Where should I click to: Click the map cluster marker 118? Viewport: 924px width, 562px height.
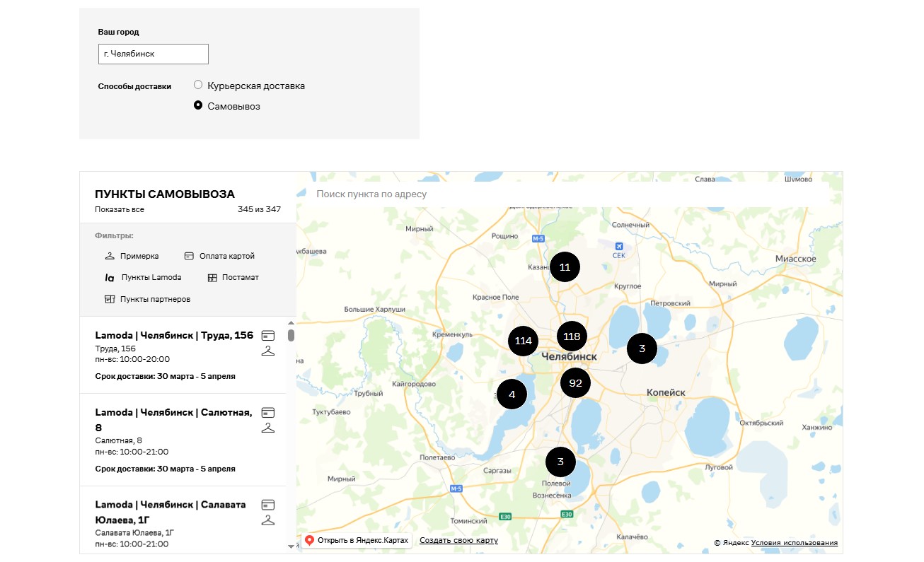coord(572,336)
